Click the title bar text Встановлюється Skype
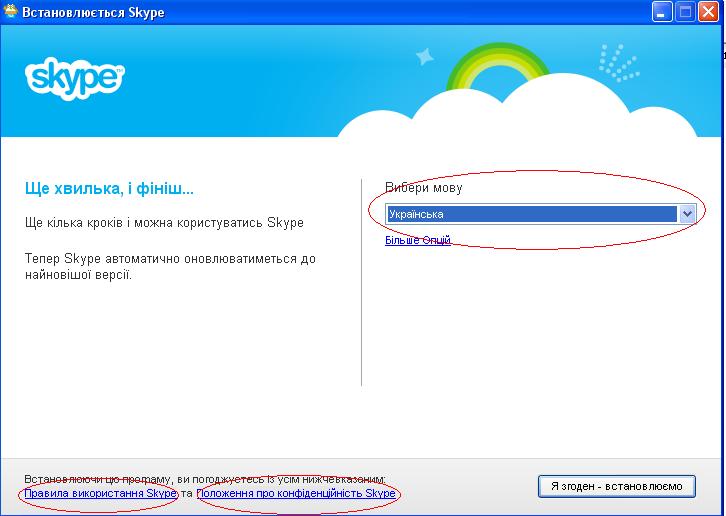Viewport: 726px width, 516px height. pos(93,13)
